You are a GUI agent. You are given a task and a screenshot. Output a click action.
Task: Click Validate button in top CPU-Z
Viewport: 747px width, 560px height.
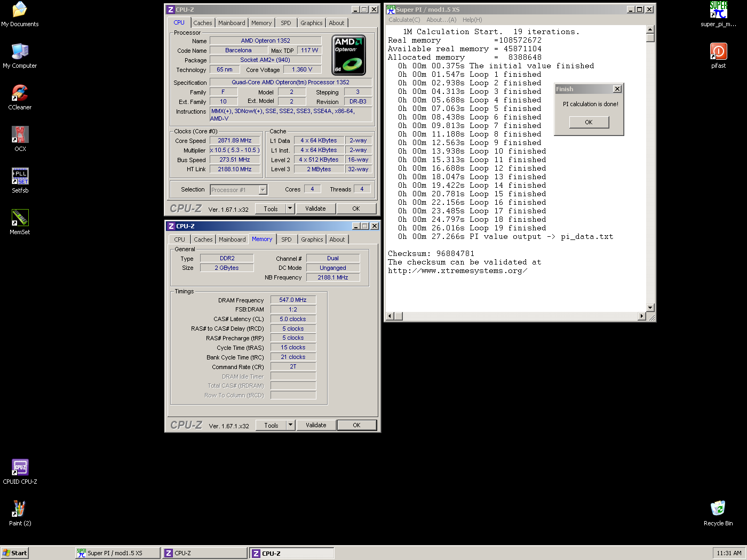click(315, 209)
